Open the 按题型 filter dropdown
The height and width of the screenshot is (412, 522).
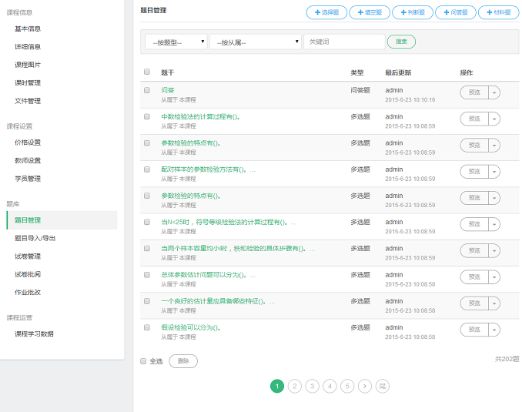176,42
